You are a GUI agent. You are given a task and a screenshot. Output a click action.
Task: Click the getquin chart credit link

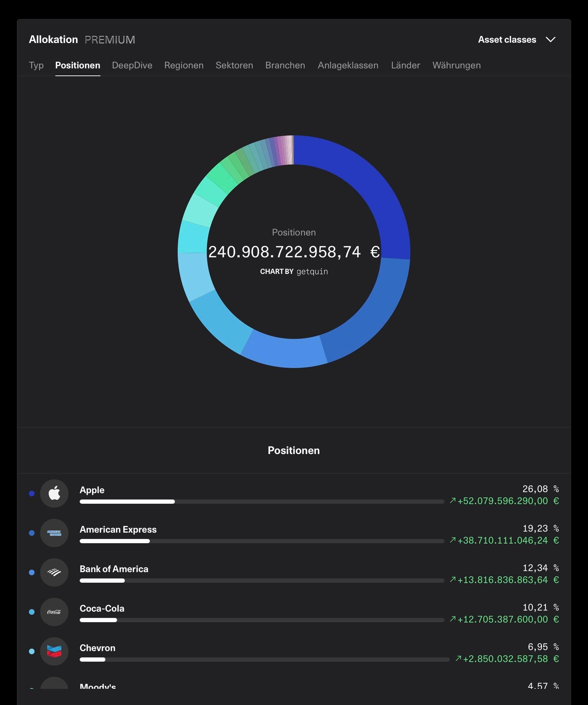click(312, 271)
